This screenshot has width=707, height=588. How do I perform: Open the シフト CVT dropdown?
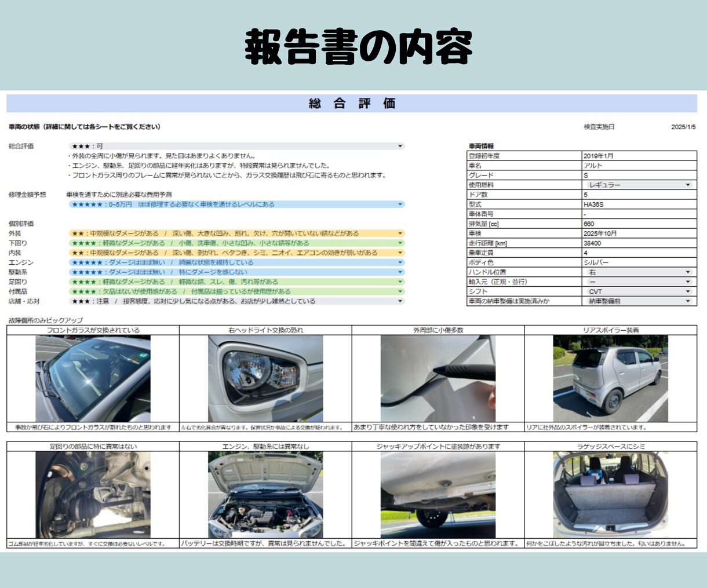(x=639, y=291)
